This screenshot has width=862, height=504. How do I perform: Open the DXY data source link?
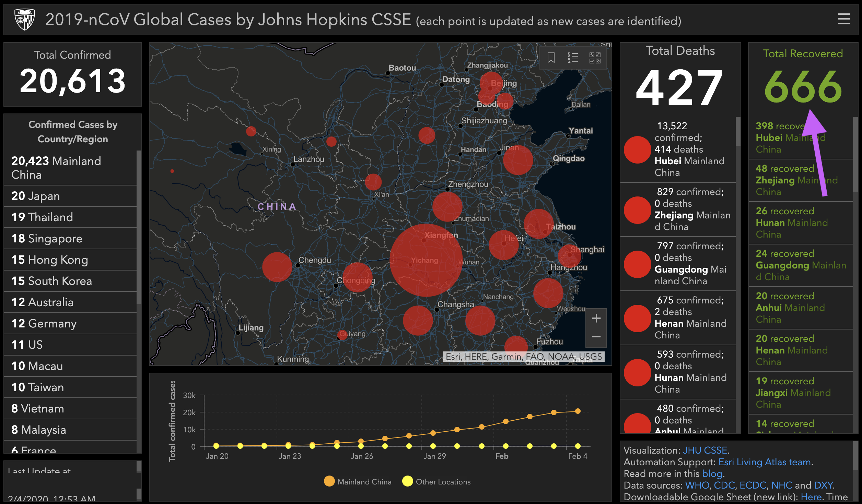pos(823,485)
